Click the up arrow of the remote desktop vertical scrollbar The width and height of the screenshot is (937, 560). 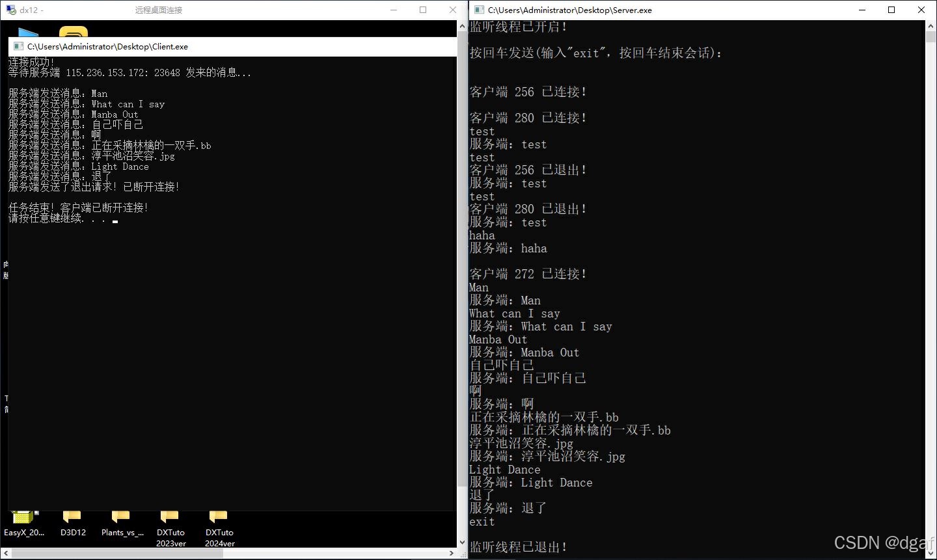click(x=463, y=25)
